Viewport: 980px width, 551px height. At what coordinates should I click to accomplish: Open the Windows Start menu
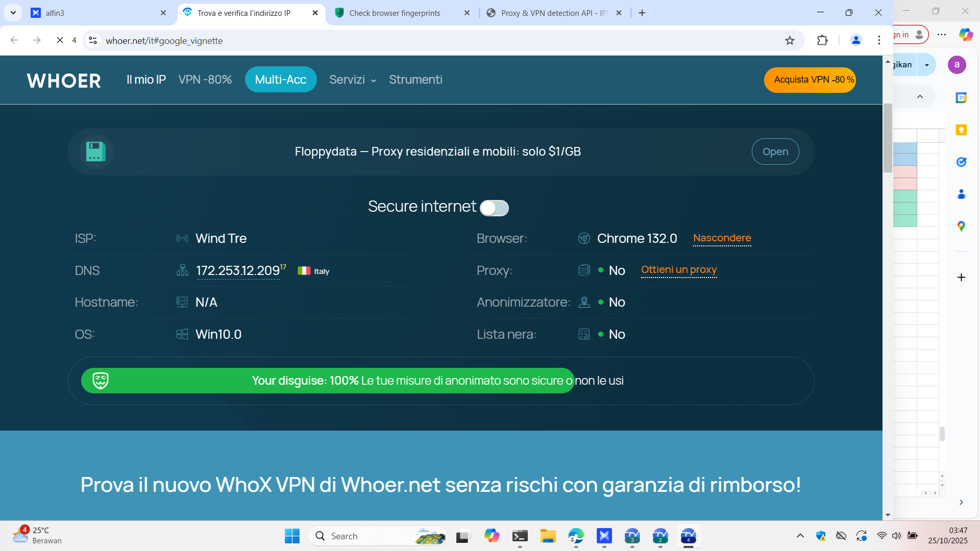(x=292, y=536)
